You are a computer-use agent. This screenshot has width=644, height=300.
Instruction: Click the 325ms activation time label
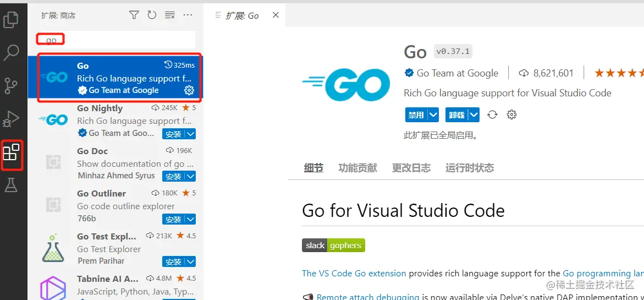pyautogui.click(x=179, y=65)
